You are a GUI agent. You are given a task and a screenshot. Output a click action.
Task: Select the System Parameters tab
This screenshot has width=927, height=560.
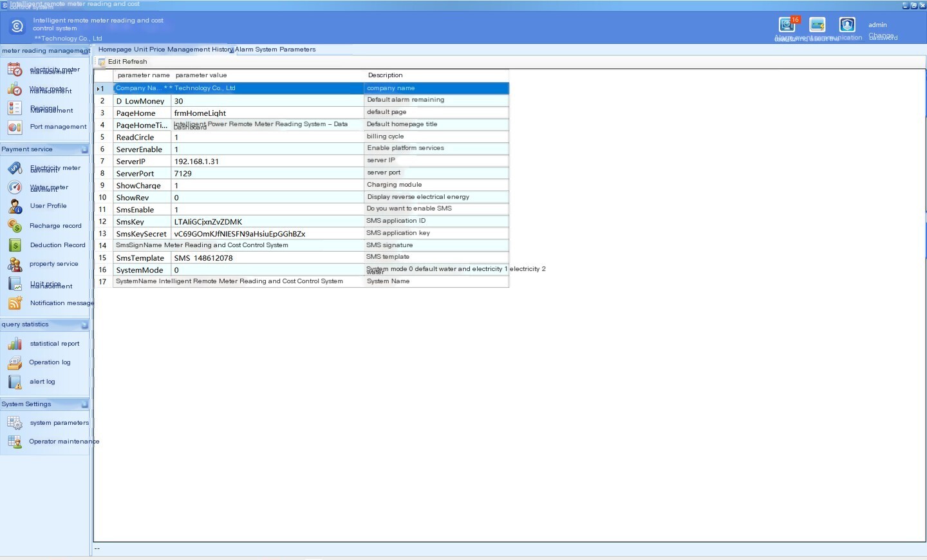coord(285,50)
